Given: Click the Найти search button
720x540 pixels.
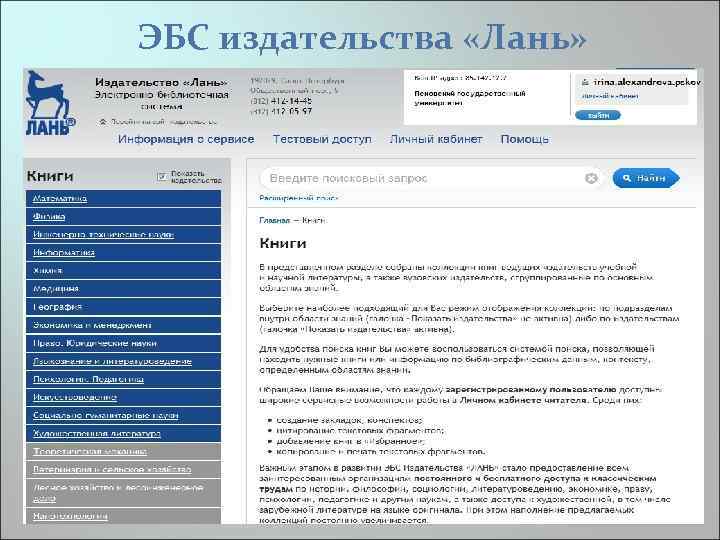Looking at the screenshot, I should pyautogui.click(x=646, y=178).
